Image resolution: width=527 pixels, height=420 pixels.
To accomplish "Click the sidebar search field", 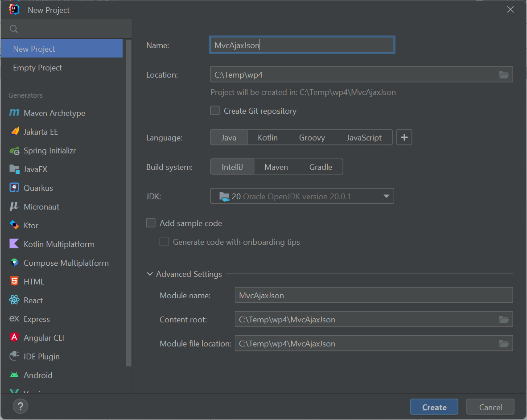I will click(x=66, y=29).
